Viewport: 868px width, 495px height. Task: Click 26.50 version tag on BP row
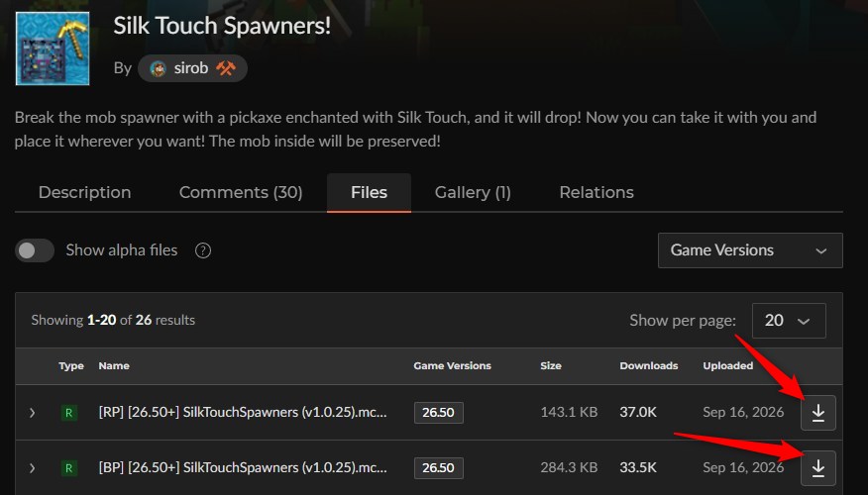(x=438, y=468)
